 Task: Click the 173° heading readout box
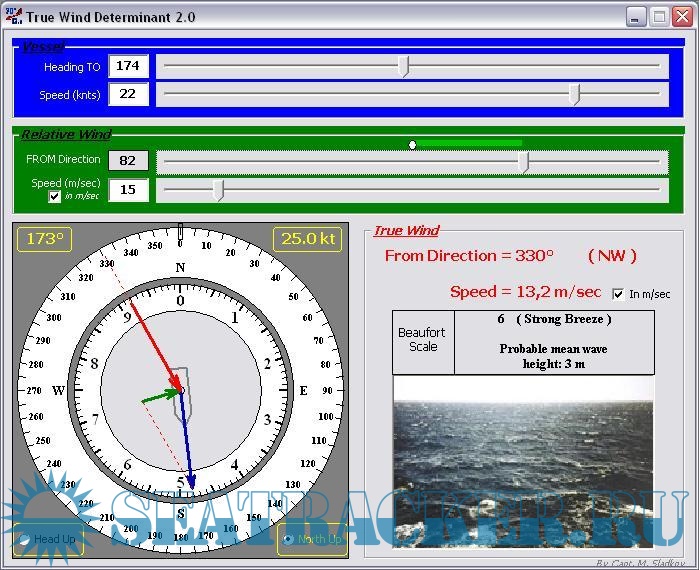45,240
